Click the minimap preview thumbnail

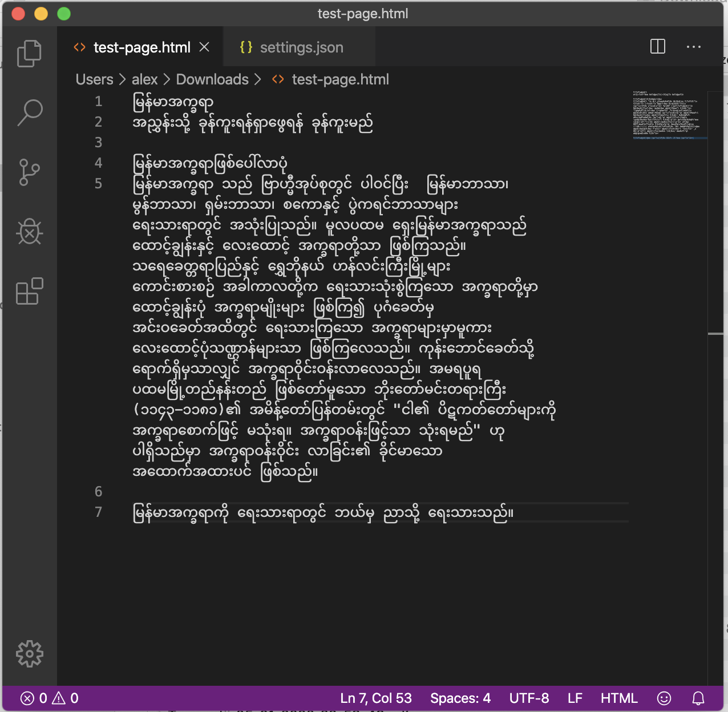coord(672,114)
